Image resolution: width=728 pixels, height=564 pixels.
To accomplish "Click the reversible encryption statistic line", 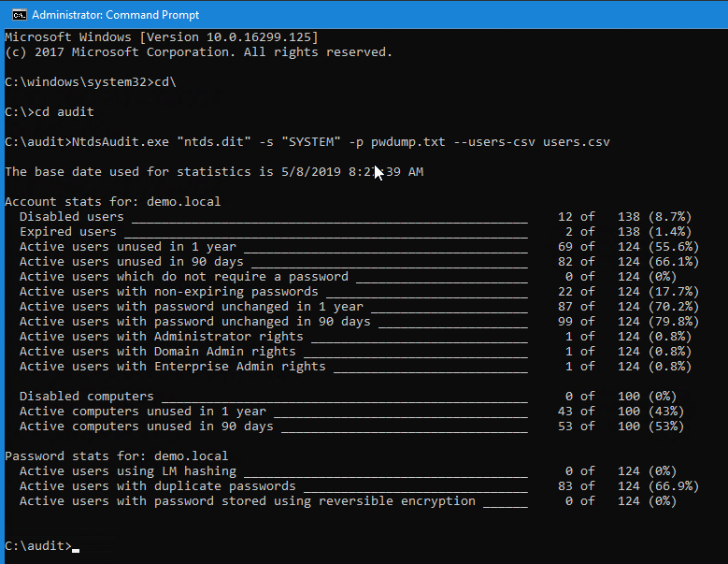I will [x=349, y=501].
